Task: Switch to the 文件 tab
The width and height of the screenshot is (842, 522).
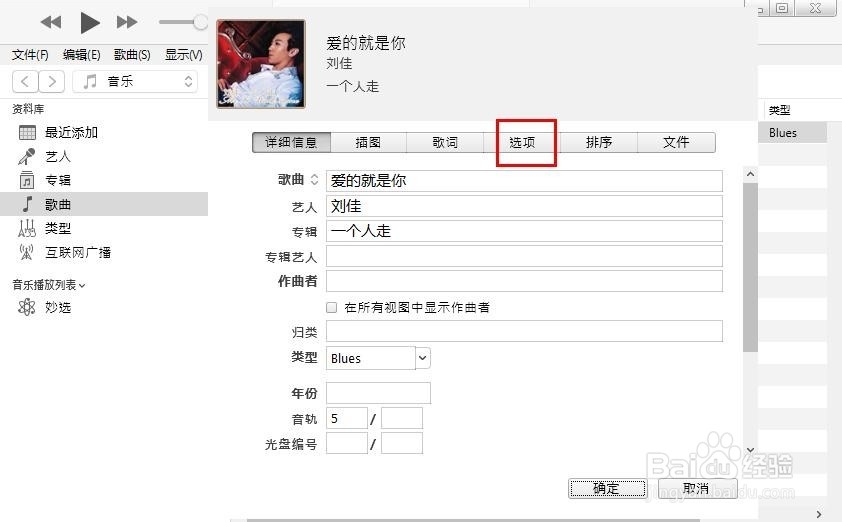Action: pos(676,142)
